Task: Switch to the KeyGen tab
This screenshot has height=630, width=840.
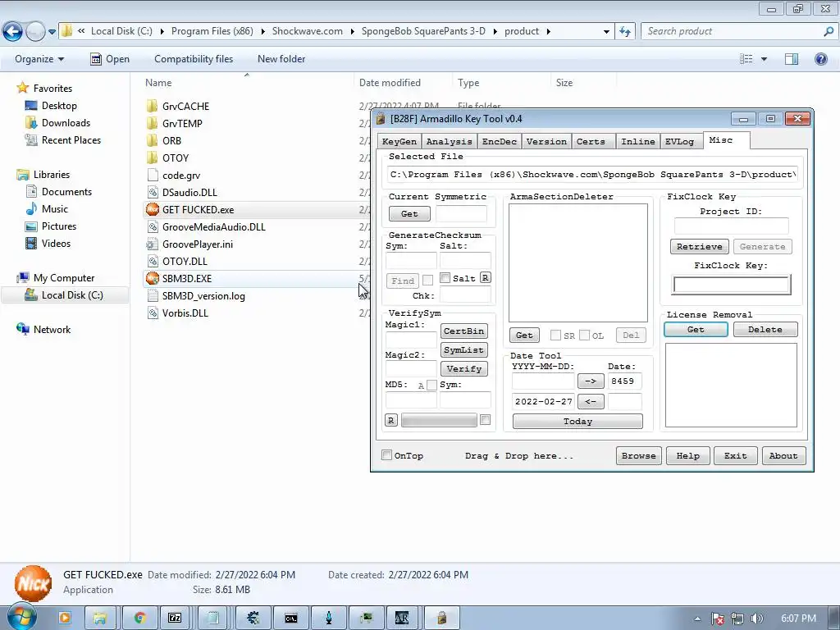Action: tap(399, 141)
